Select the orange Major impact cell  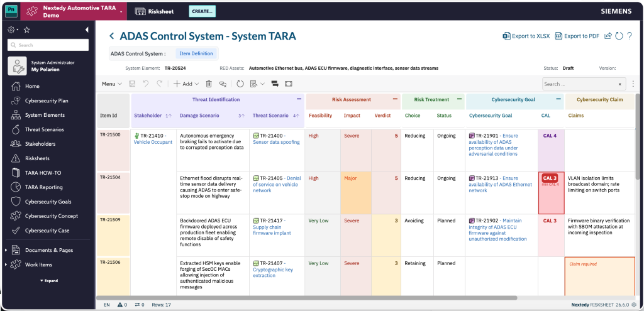[x=356, y=193]
